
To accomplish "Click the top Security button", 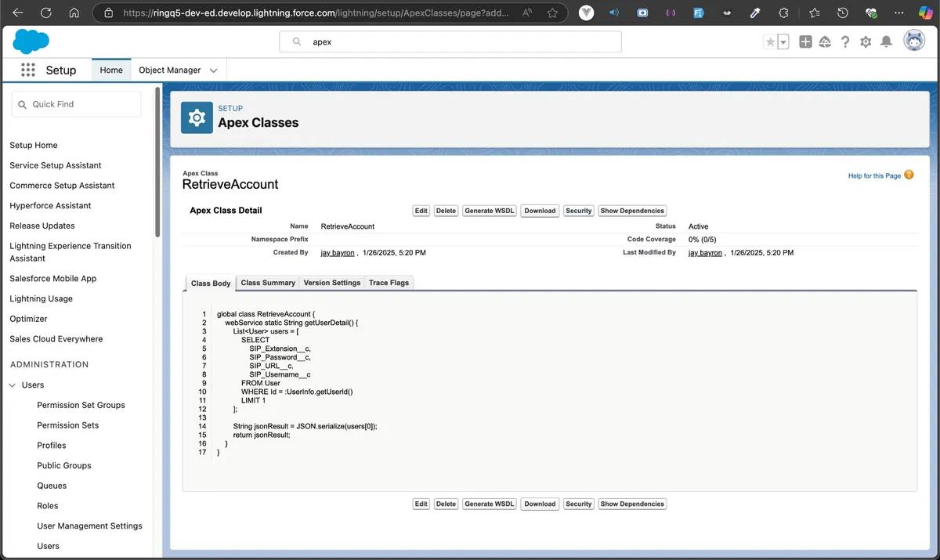I will click(x=579, y=211).
